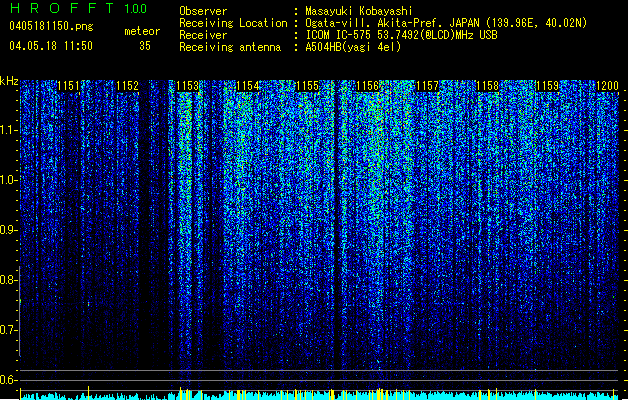This screenshot has width=629, height=400.
Task: Click the Ogata-vill. Akita-Pref. JAPAN location text
Action: (446, 23)
